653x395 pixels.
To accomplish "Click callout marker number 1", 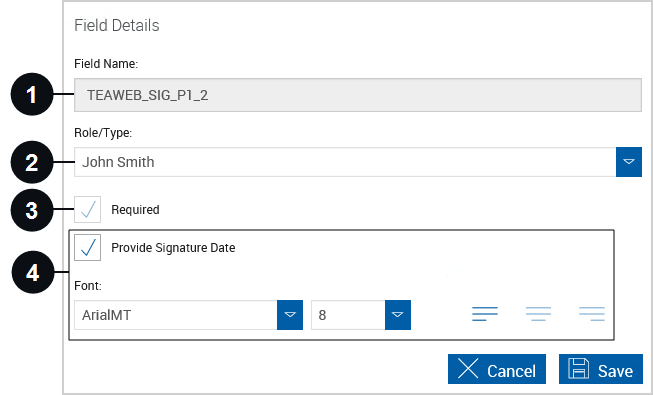I will tap(32, 95).
